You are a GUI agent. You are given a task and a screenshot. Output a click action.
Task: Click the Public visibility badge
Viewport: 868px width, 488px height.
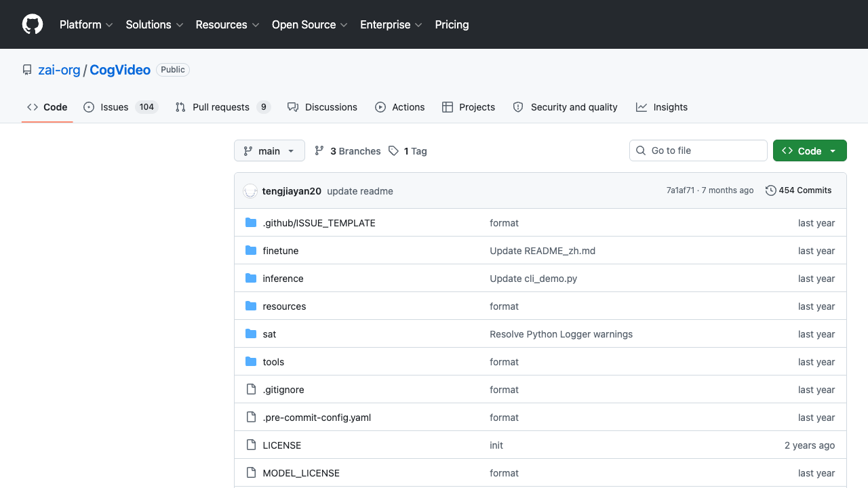[x=173, y=70]
